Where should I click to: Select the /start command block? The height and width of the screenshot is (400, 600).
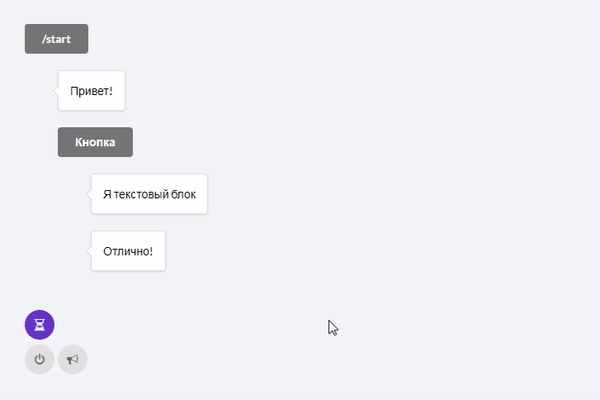coord(56,39)
